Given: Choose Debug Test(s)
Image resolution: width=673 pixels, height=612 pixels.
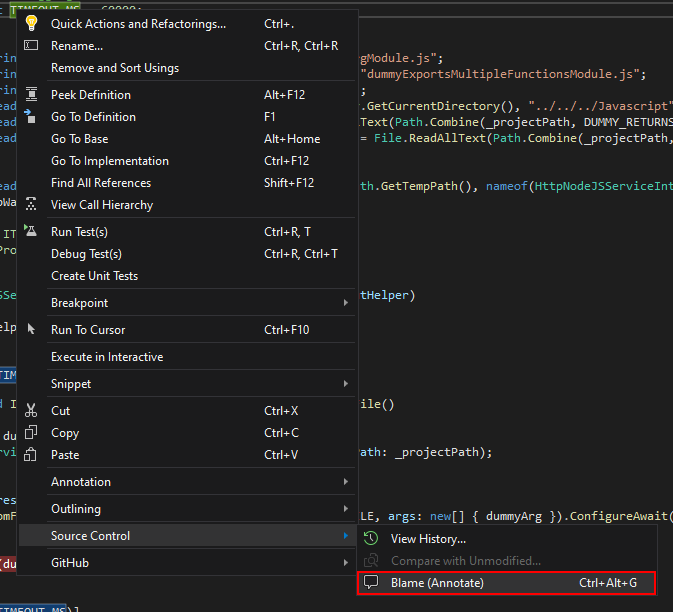Looking at the screenshot, I should 187,254.
